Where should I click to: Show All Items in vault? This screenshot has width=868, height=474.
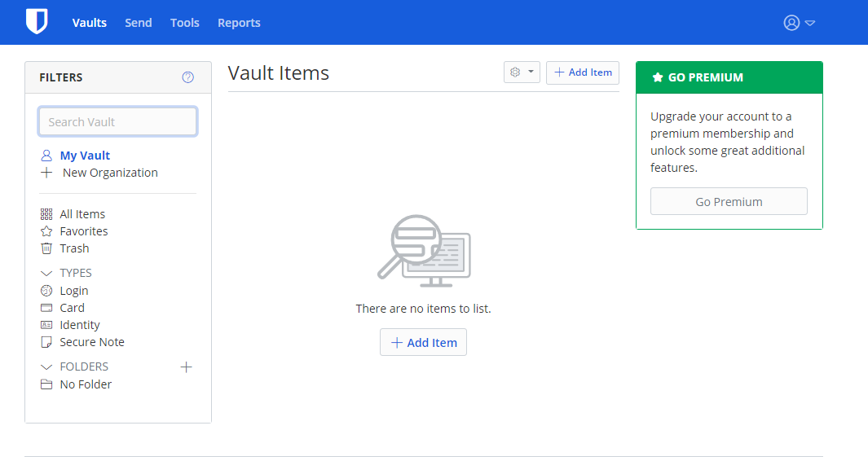pyautogui.click(x=82, y=214)
